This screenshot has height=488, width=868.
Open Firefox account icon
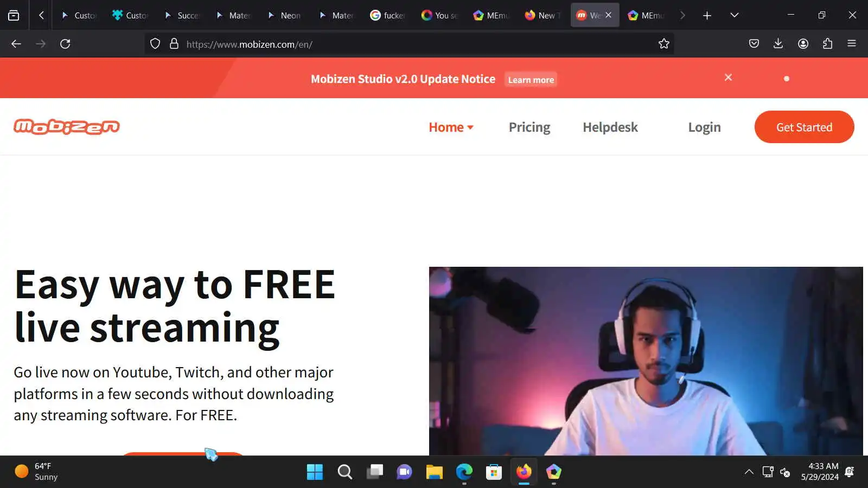click(x=803, y=44)
